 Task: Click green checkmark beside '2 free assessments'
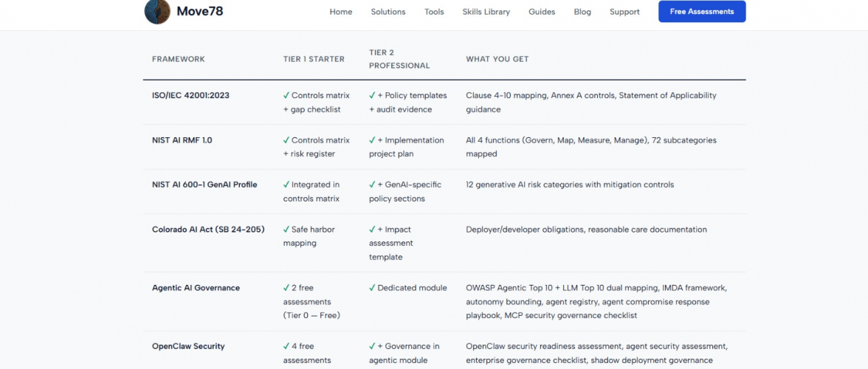286,288
